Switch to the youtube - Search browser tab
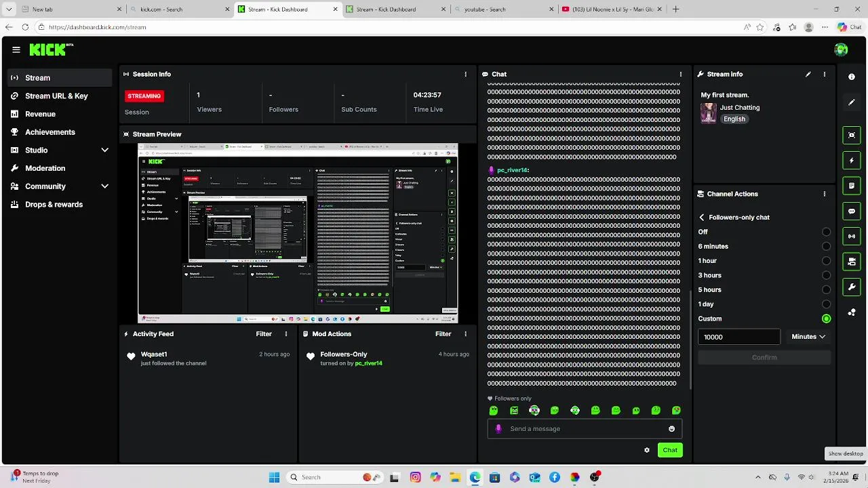This screenshot has height=488, width=868. (x=502, y=9)
